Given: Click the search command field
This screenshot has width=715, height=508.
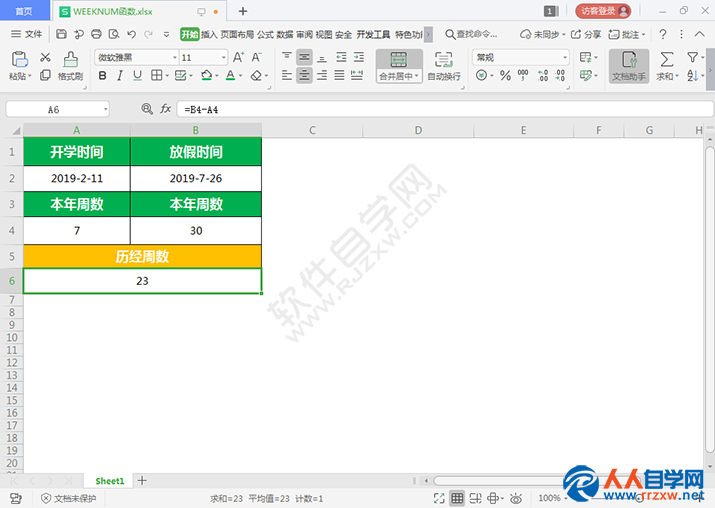Looking at the screenshot, I should pos(471,34).
